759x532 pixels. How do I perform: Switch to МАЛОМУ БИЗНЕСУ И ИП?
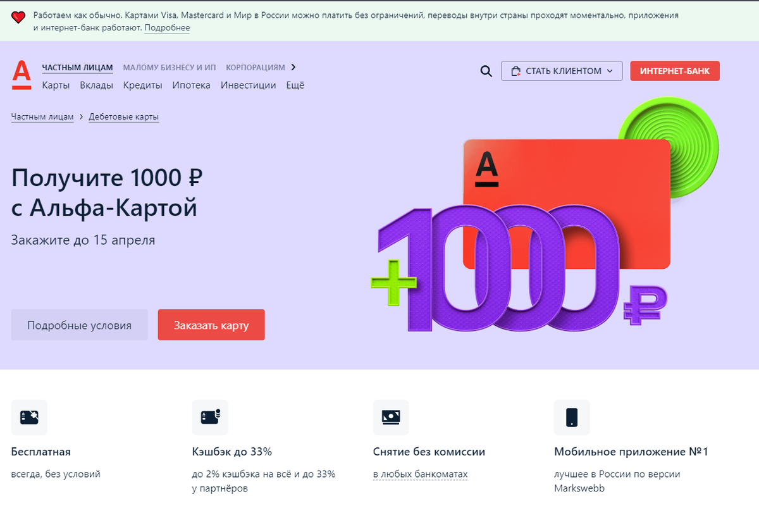[170, 68]
